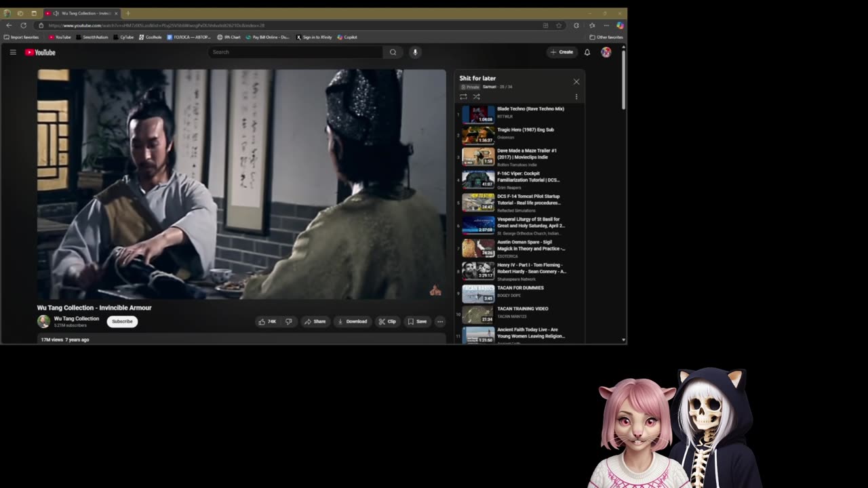This screenshot has width=868, height=488.
Task: Open F-16C Viper Cockpit Familiarization Tutorial title
Action: 529,177
